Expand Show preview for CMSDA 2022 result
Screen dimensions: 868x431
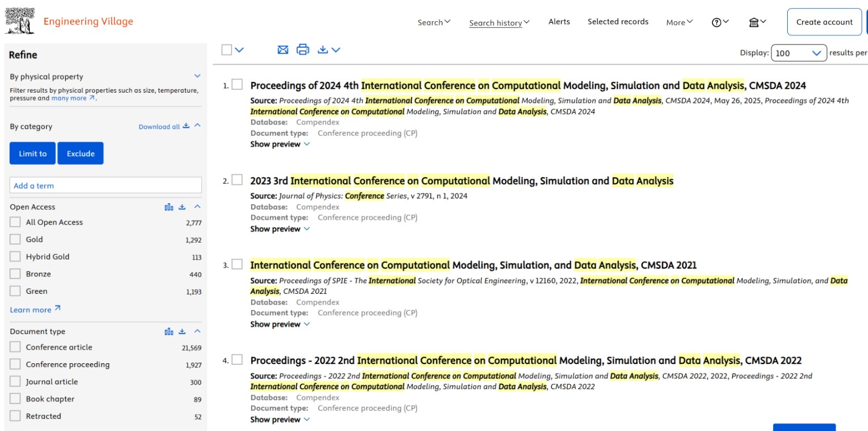click(x=280, y=420)
